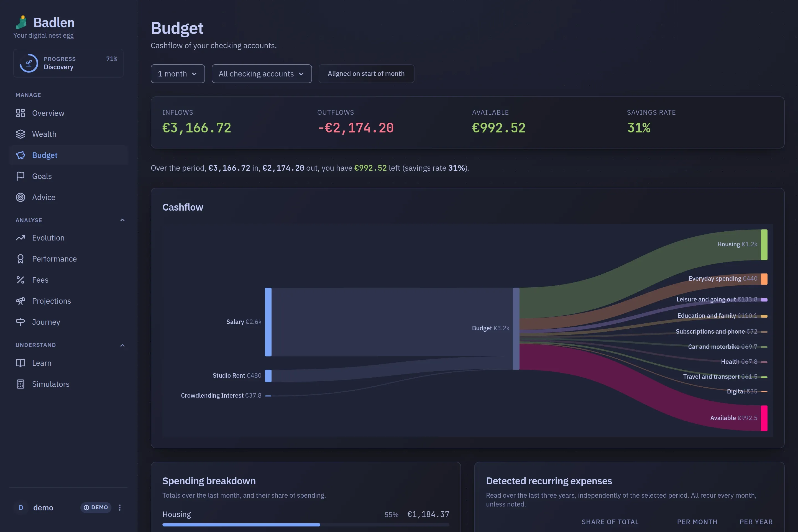Click the Evolution trend line icon
The image size is (798, 532).
click(20, 238)
